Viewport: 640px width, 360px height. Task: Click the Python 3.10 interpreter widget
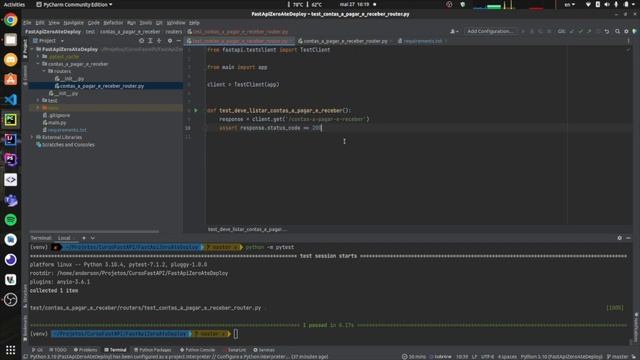[x=562, y=356]
